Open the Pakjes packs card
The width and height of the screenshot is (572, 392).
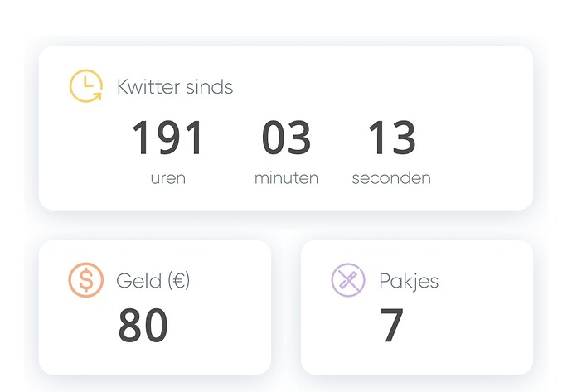pos(417,307)
